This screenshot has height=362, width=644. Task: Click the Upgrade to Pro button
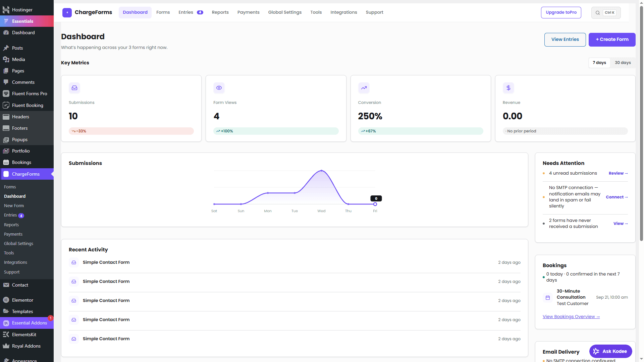point(561,12)
